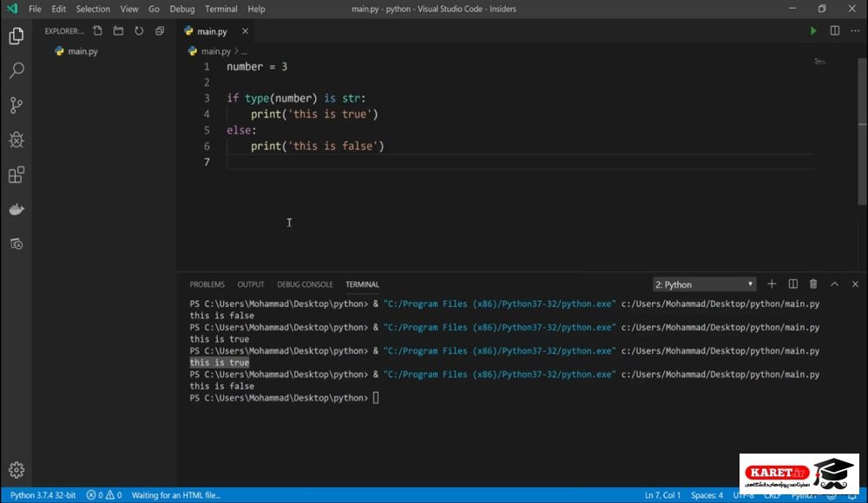Open the editor's More Actions ellipsis menu
868x503 pixels.
[855, 31]
